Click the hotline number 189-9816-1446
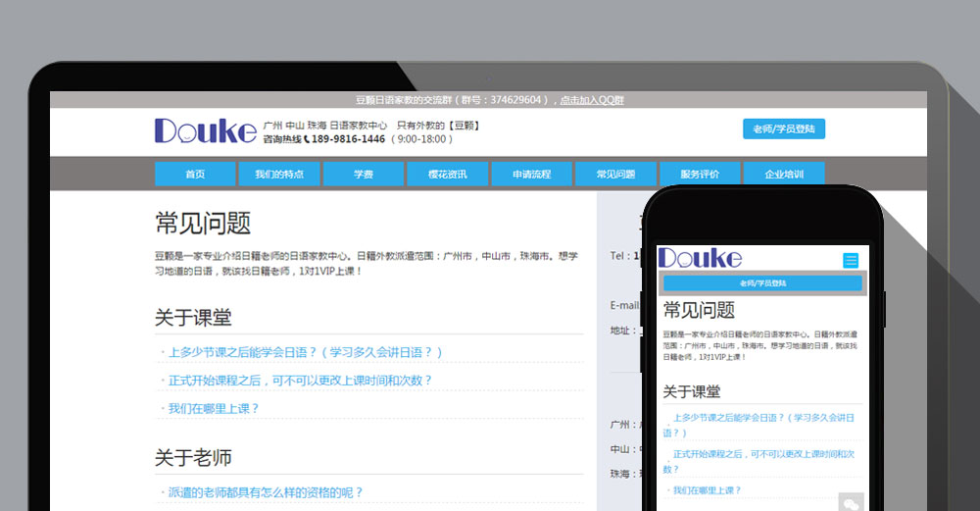This screenshot has height=511, width=980. click(x=348, y=139)
